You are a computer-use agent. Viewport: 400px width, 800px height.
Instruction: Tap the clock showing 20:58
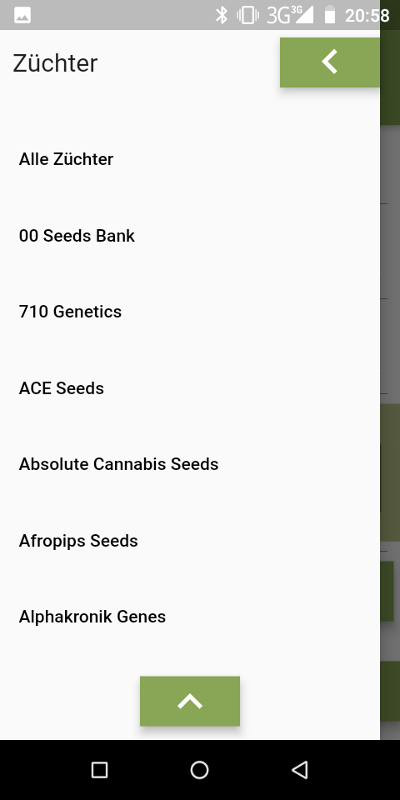pos(367,15)
